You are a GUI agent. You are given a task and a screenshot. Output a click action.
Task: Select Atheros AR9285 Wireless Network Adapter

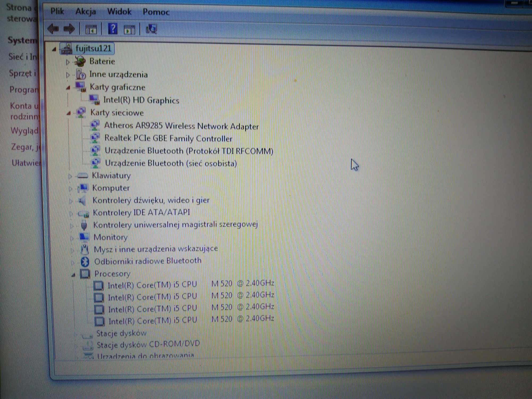point(181,126)
